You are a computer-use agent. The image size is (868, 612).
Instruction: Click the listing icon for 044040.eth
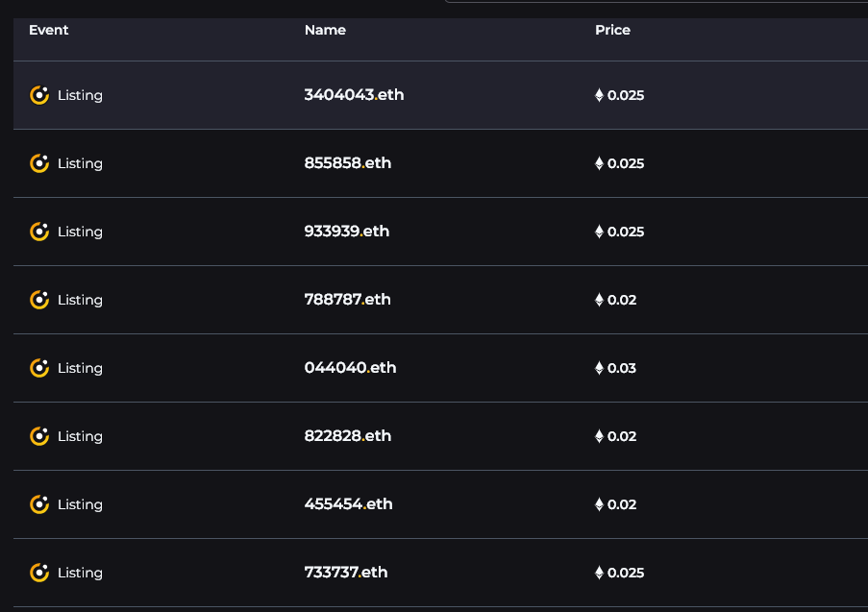39,368
